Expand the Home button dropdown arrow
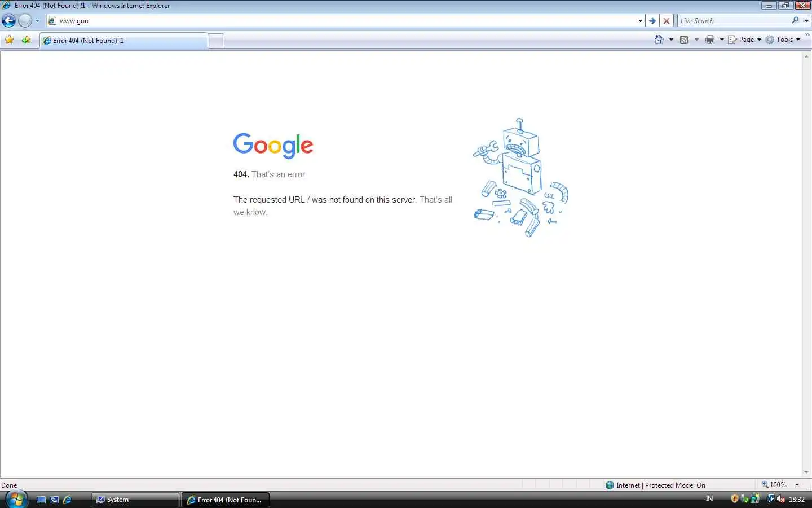812x508 pixels. coord(671,40)
